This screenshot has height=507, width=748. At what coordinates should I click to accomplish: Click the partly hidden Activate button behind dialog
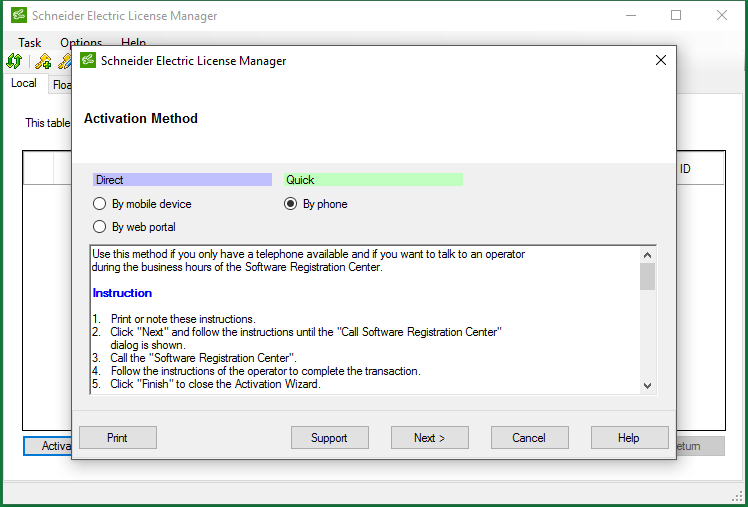pyautogui.click(x=48, y=446)
